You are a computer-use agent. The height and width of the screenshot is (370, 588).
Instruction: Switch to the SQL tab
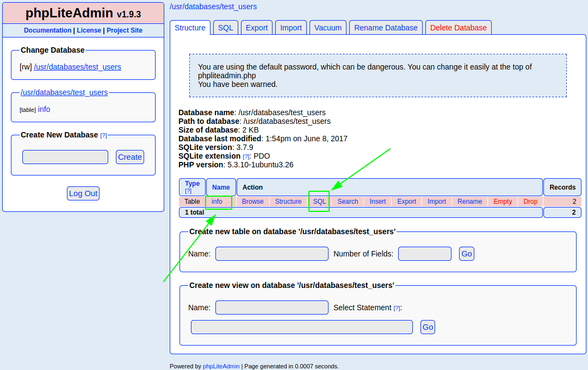[x=225, y=28]
